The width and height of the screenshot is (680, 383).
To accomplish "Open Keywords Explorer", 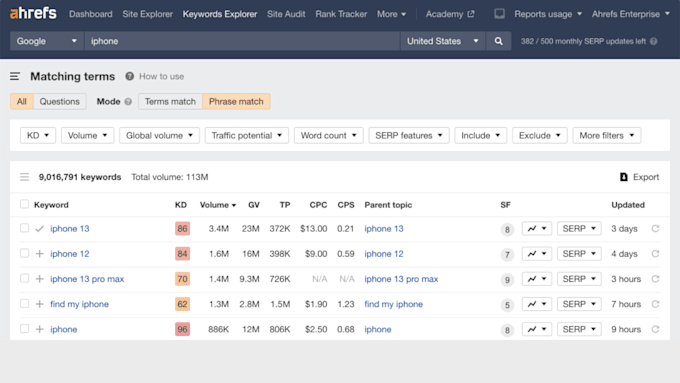I will click(220, 14).
